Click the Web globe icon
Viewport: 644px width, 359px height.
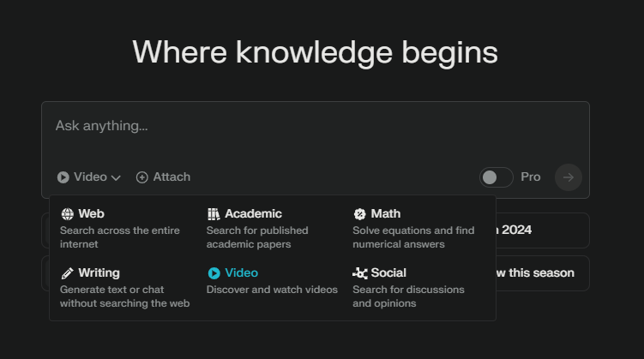click(68, 214)
